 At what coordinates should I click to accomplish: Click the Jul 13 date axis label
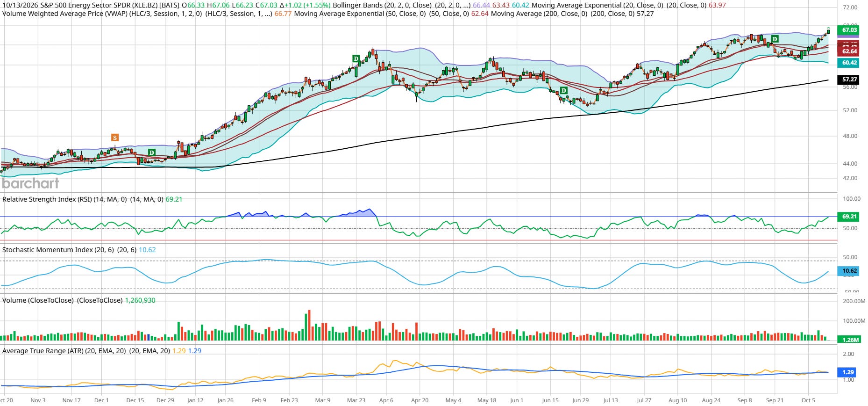pos(610,400)
